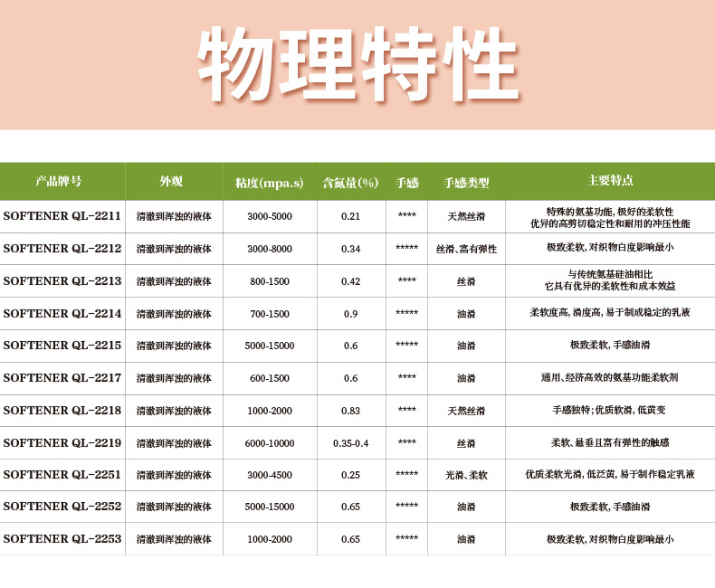715x588 pixels.
Task: Click feature text 手感独特; 优质软滑, 低黄变
Action: click(x=609, y=410)
